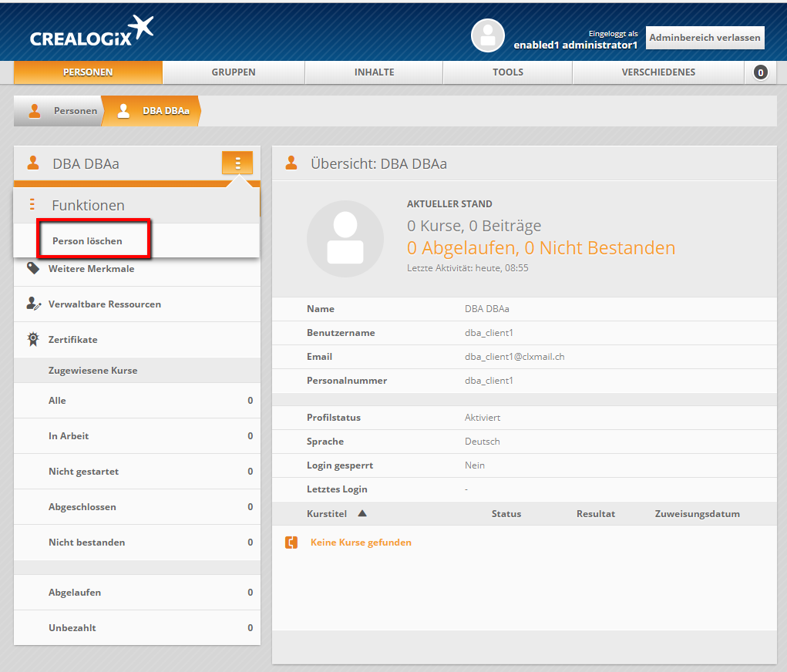Open the VERSCHIEDENES tab
The image size is (787, 672).
[658, 72]
